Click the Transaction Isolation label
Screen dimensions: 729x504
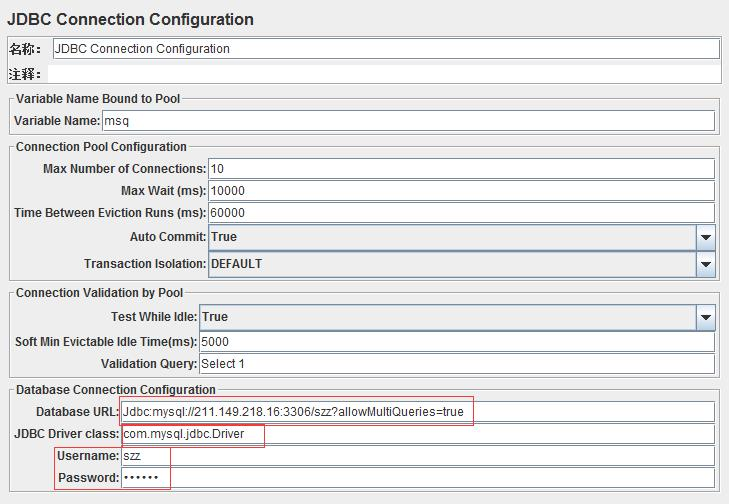tap(145, 264)
